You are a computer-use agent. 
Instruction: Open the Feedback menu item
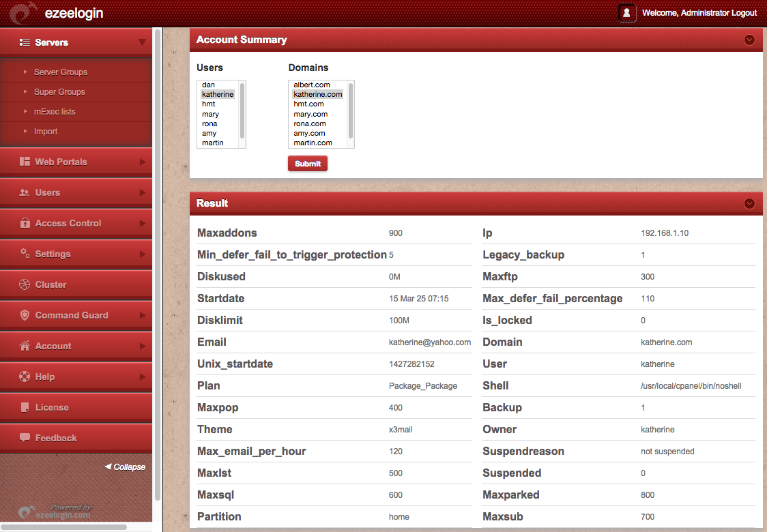[x=76, y=438]
